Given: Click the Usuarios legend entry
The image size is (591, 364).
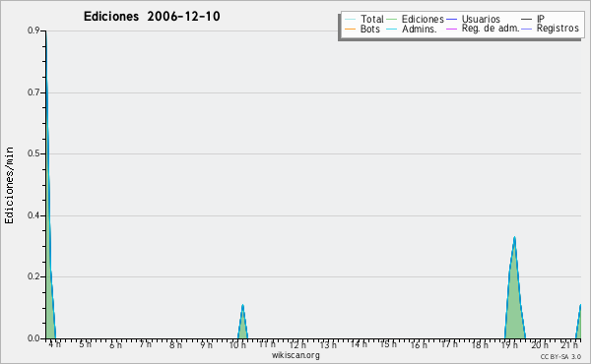Looking at the screenshot, I should (474, 19).
